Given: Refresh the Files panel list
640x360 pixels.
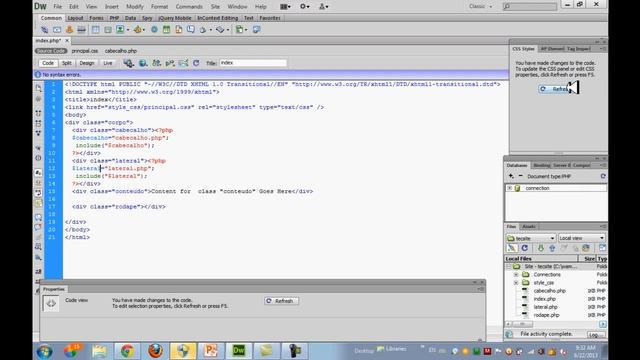Looking at the screenshot, I should tap(524, 248).
